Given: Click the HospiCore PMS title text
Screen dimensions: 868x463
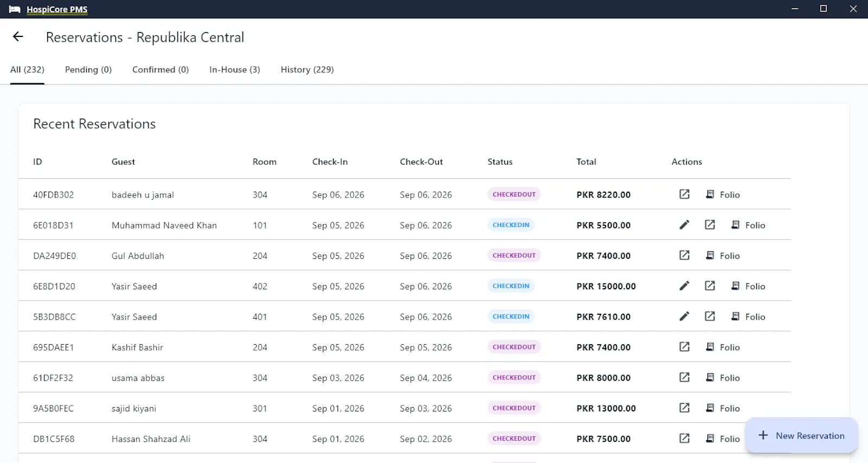Looking at the screenshot, I should pos(57,9).
